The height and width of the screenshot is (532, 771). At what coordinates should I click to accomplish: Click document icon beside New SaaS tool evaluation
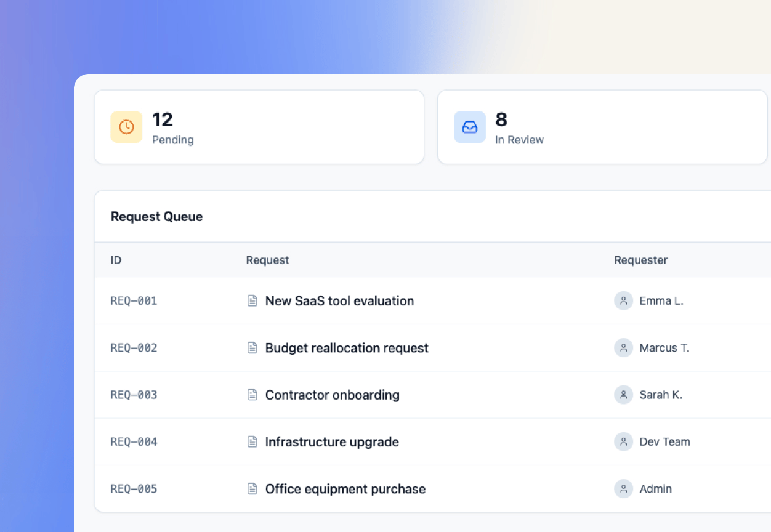(x=252, y=301)
